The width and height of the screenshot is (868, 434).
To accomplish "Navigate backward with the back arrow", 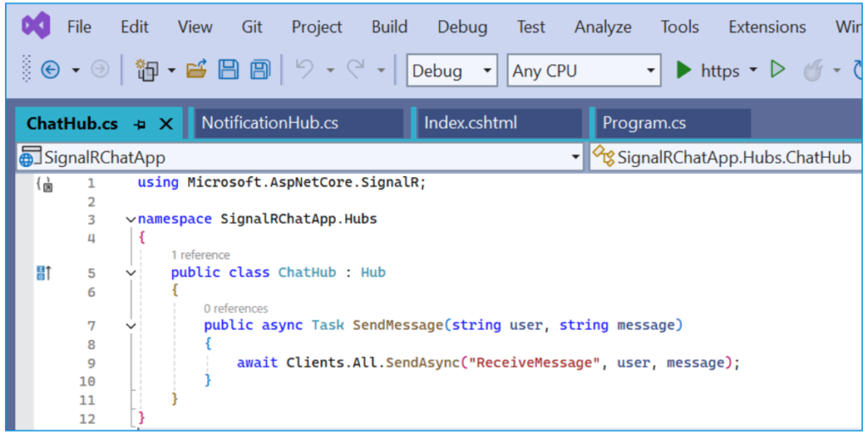I will (50, 70).
